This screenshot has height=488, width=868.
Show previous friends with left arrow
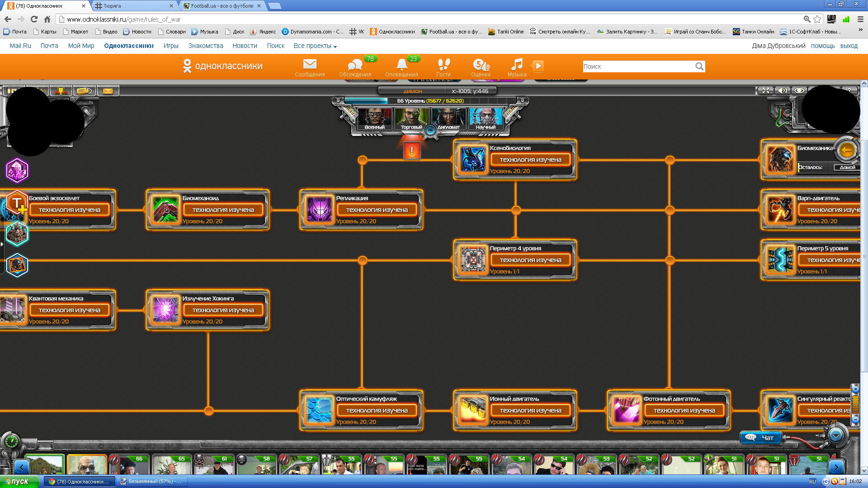coord(22,467)
